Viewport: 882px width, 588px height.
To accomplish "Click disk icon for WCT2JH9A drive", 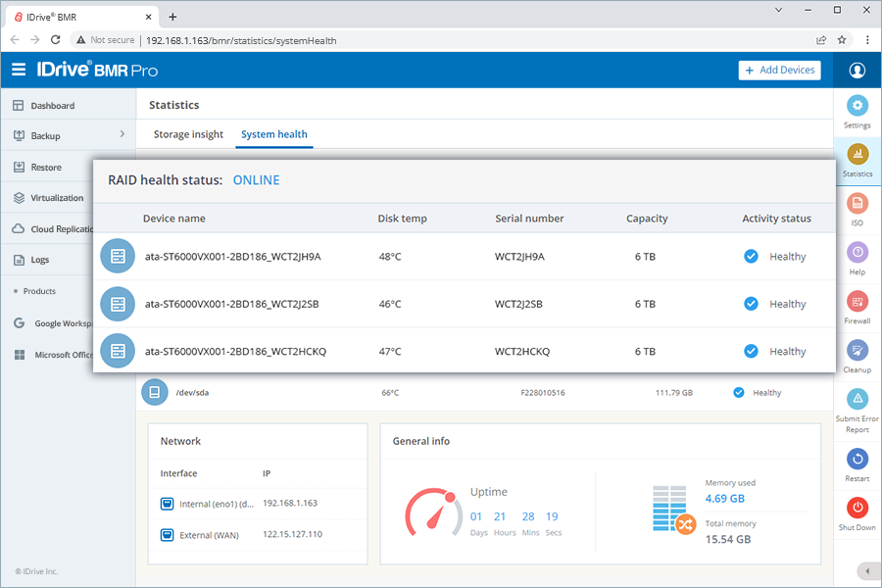I will [x=118, y=256].
